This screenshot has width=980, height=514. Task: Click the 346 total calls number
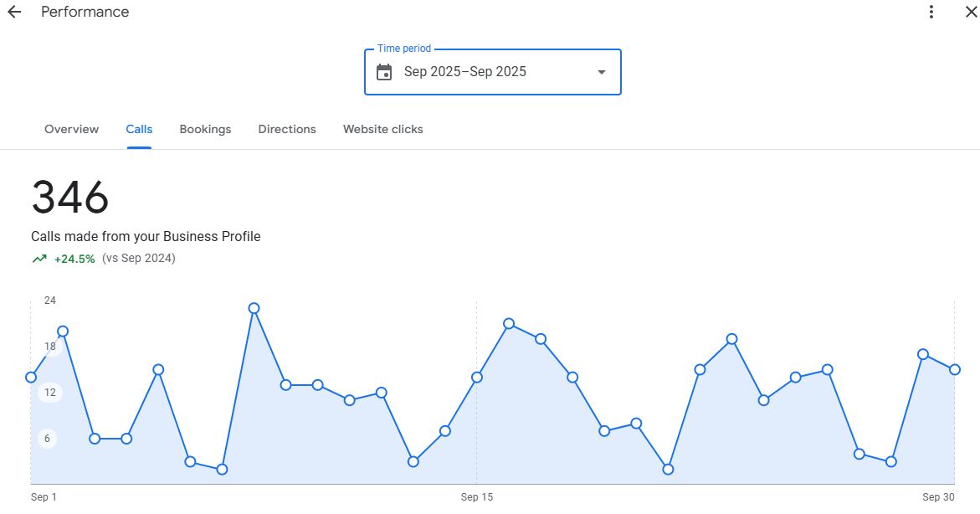coord(70,198)
